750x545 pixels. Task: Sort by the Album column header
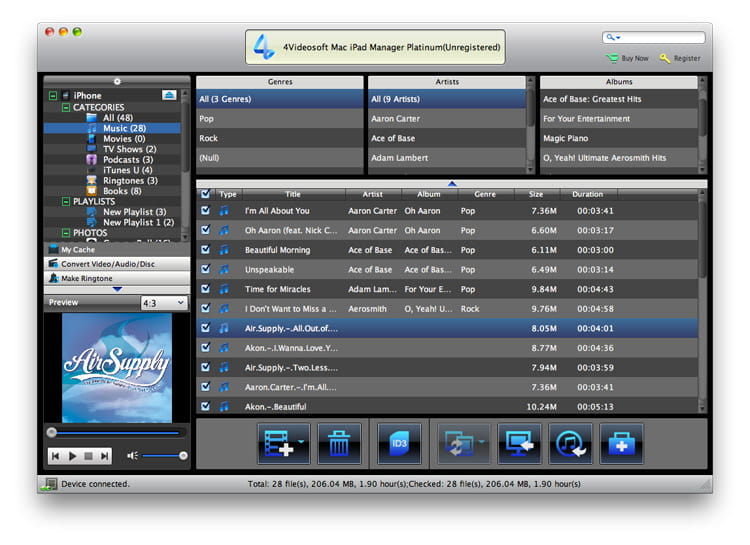(429, 194)
